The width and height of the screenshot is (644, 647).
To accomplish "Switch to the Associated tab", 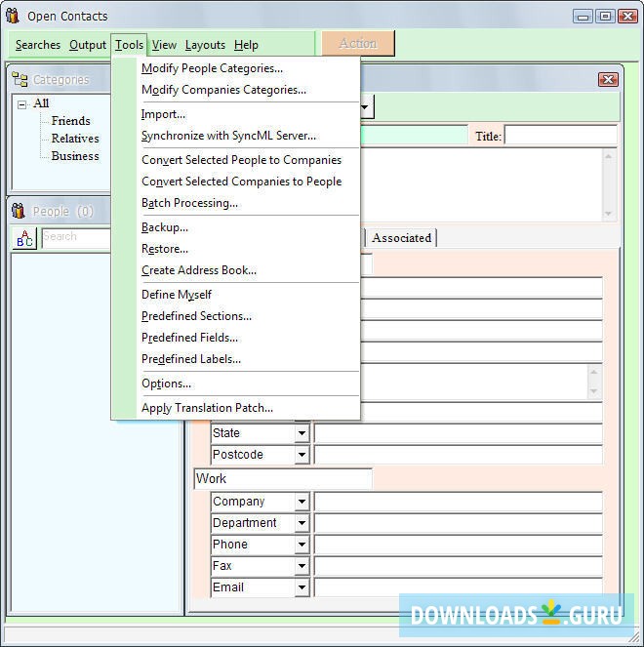I will click(x=401, y=238).
